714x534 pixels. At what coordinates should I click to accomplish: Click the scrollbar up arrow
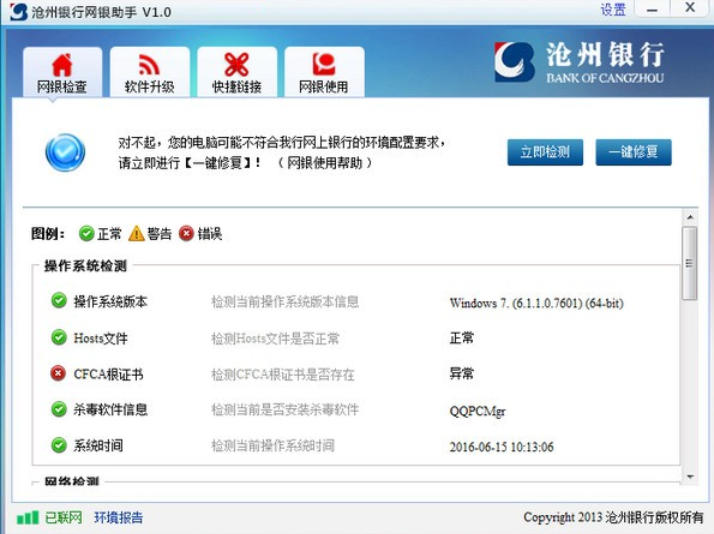click(x=690, y=217)
